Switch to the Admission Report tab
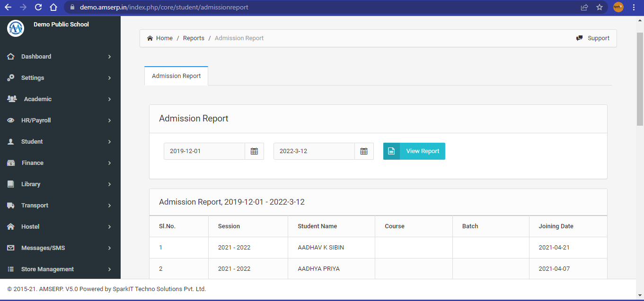 coord(176,76)
